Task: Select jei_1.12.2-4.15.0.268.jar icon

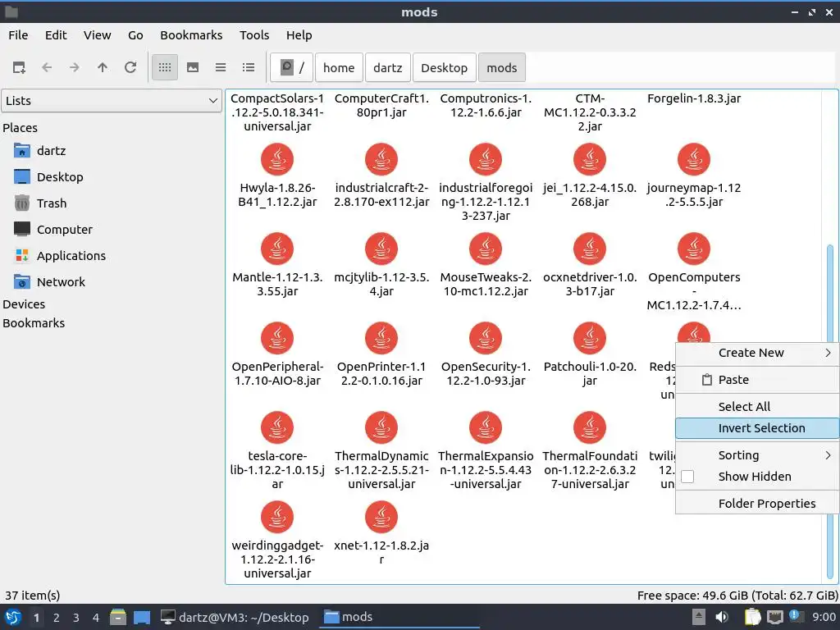Action: [x=590, y=159]
